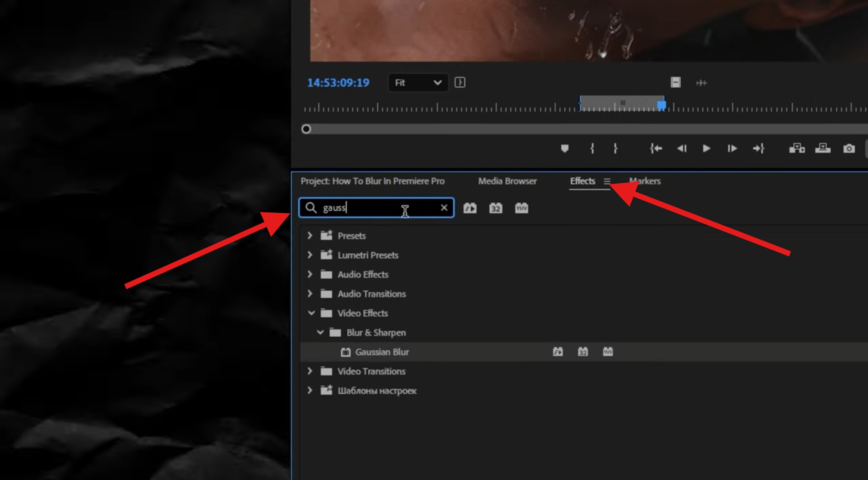Clear the search field with the X button

444,208
